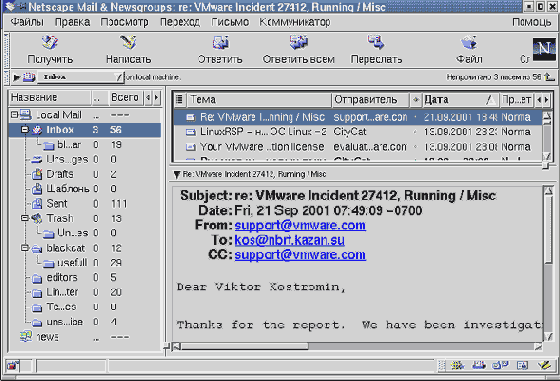Click the kos@nbrt.kazan.su To address link
This screenshot has height=381, width=560.
point(290,240)
